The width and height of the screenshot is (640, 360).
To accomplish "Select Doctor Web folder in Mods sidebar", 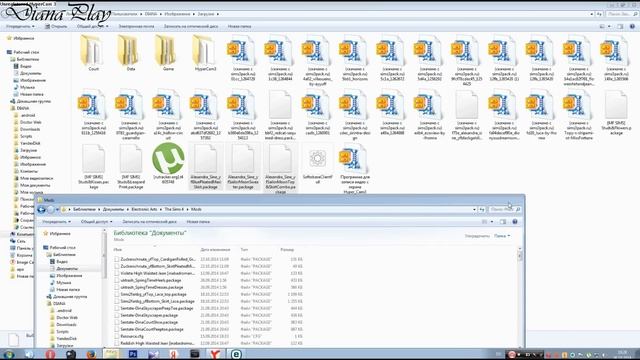I will pos(67,318).
